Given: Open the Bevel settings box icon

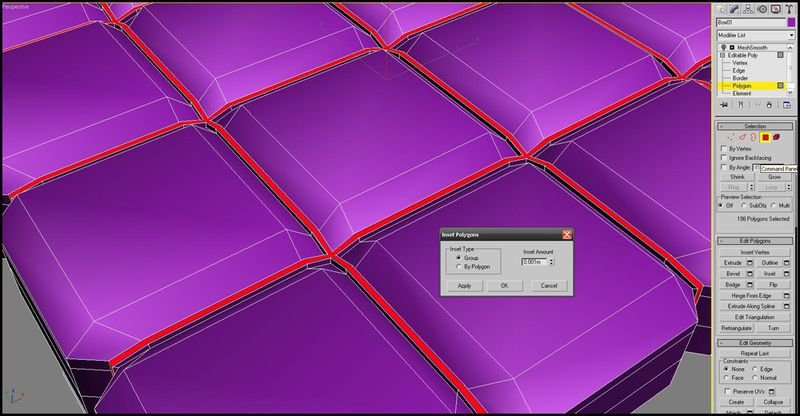Looking at the screenshot, I should [750, 274].
